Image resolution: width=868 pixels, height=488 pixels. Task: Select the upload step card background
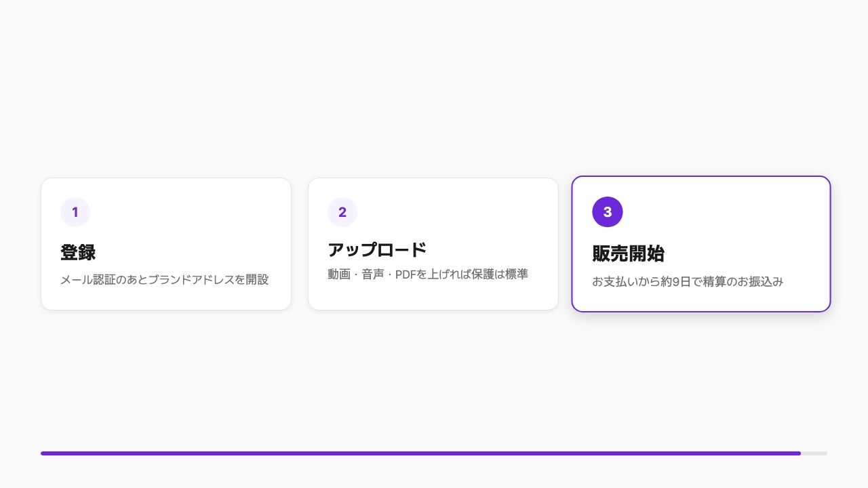433,244
